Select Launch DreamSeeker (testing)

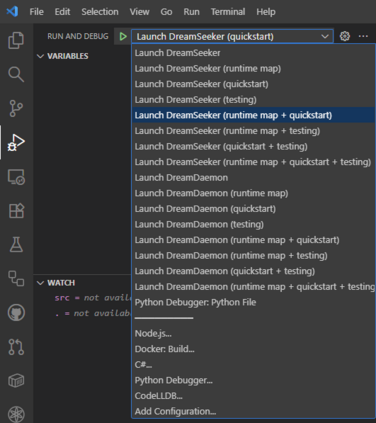pos(253,99)
